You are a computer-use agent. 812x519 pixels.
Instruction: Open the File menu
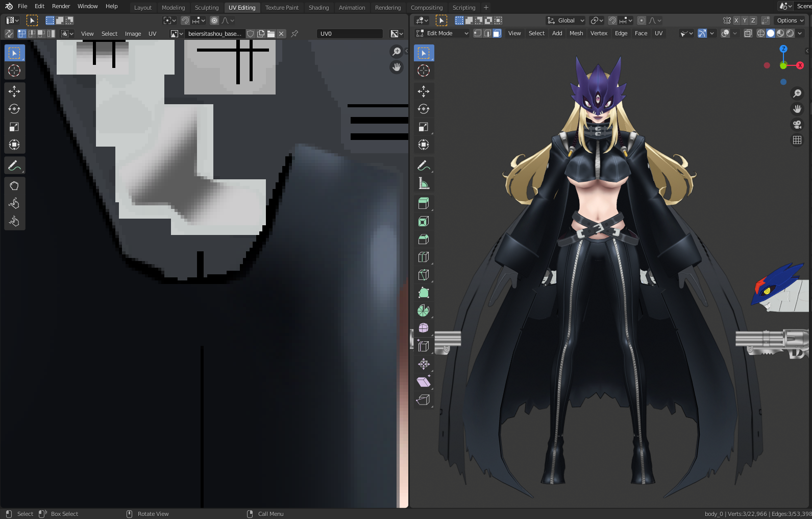(x=22, y=6)
